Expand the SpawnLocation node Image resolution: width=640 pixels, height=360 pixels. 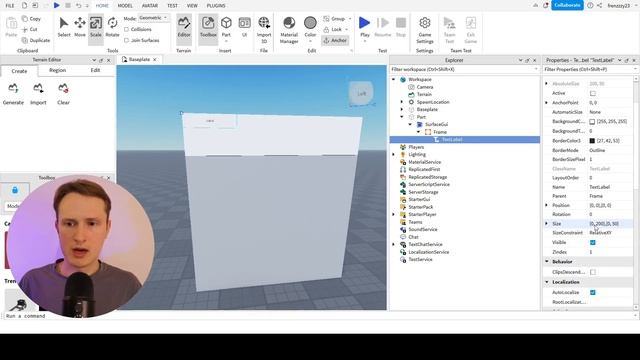(402, 102)
